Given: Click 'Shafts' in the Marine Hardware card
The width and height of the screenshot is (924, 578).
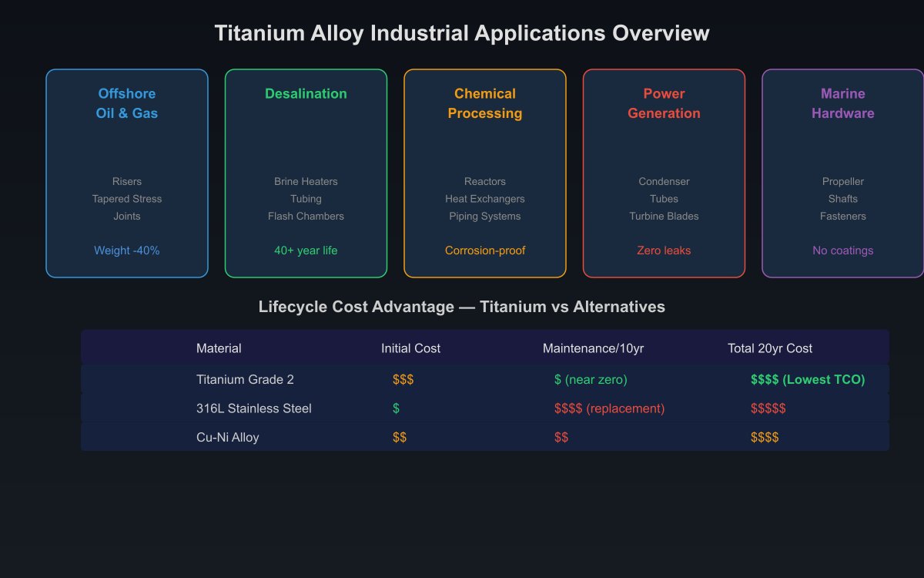Looking at the screenshot, I should [x=843, y=199].
